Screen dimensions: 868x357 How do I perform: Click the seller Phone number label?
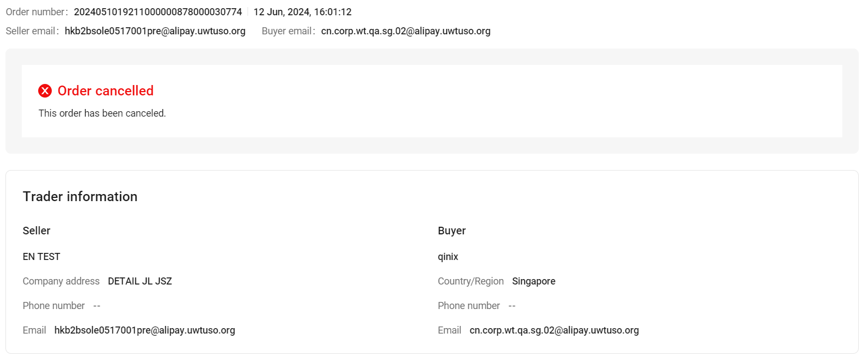[53, 306]
